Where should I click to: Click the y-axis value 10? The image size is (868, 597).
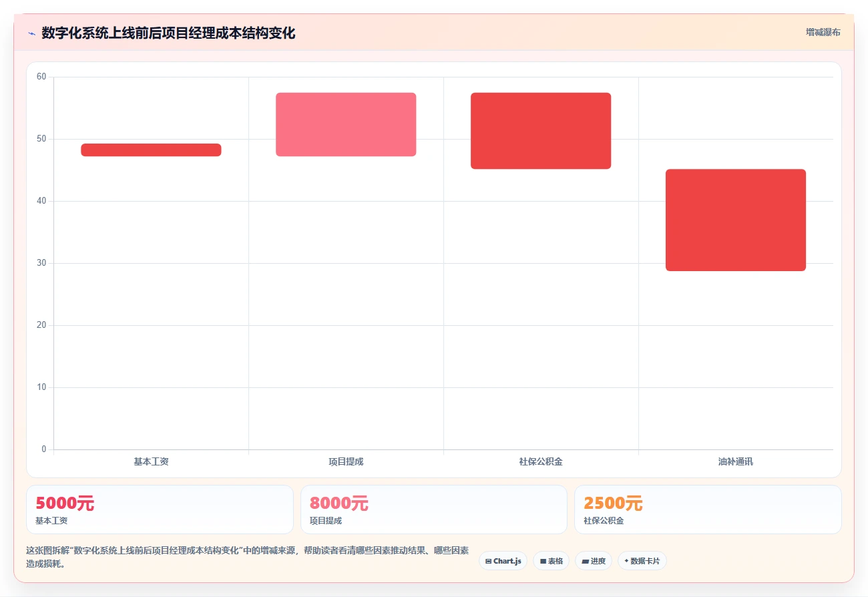coord(41,387)
